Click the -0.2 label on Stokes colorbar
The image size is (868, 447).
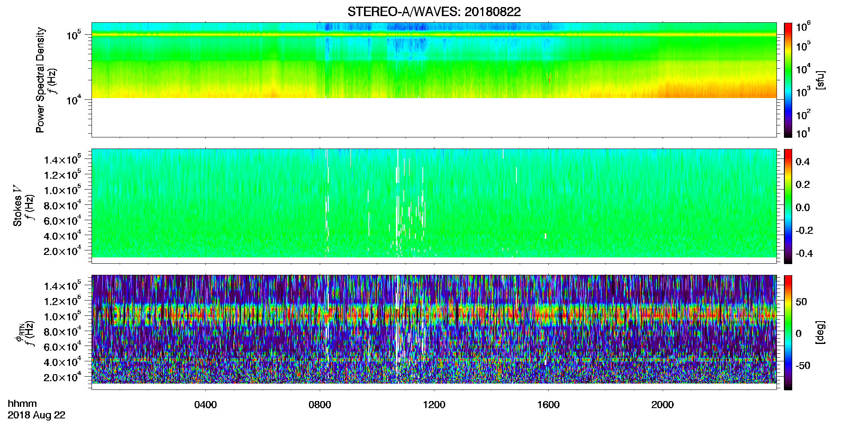[804, 231]
